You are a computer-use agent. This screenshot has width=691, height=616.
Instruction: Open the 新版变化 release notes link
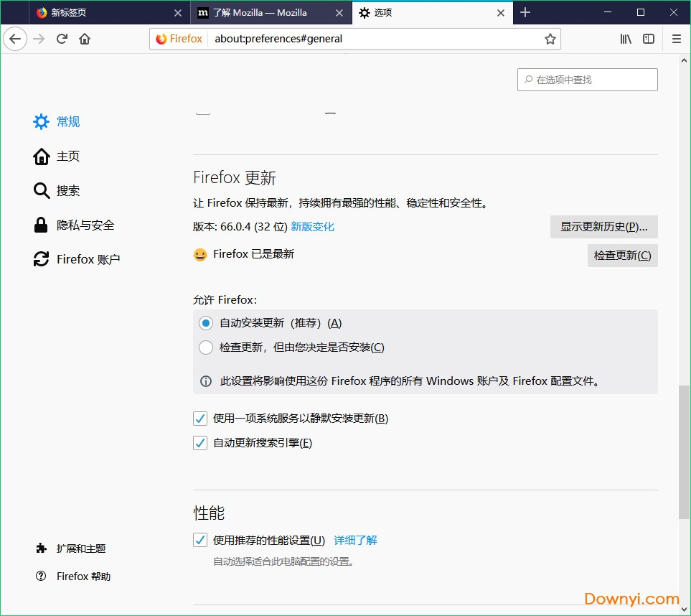click(x=312, y=227)
